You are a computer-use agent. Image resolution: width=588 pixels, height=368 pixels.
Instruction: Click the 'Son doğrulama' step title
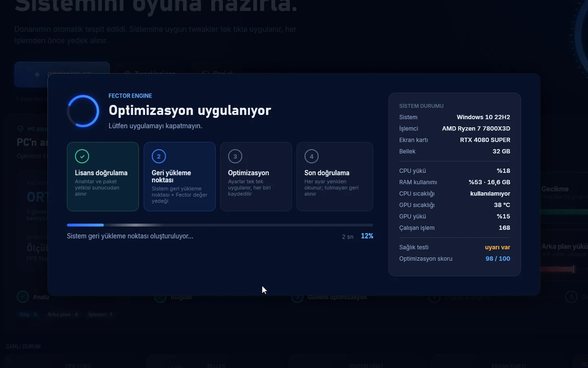(327, 173)
